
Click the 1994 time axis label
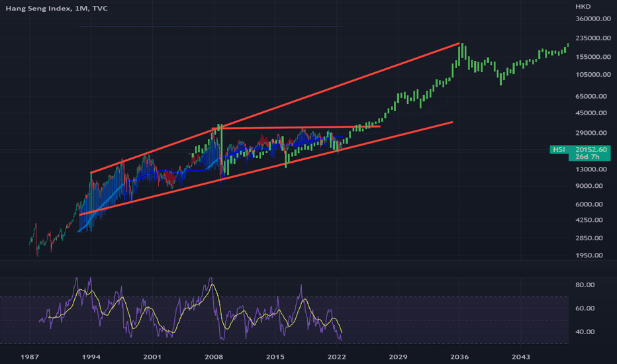click(91, 357)
